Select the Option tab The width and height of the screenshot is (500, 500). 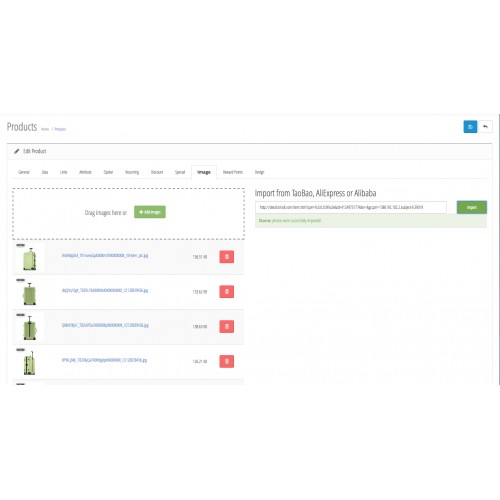pyautogui.click(x=108, y=172)
